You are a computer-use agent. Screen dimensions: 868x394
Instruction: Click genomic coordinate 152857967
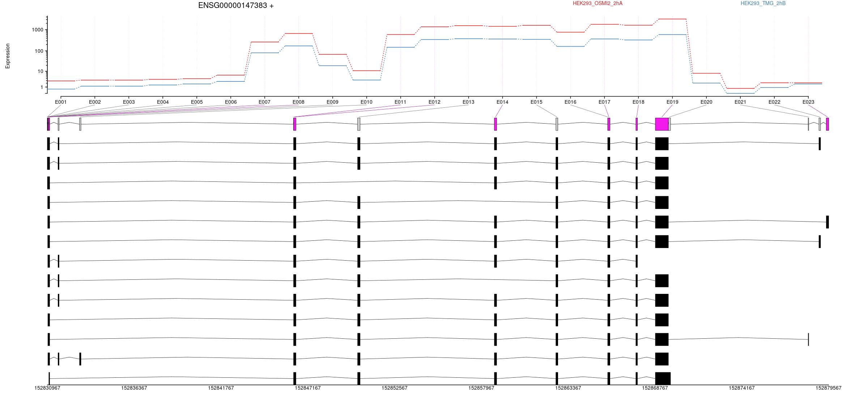point(481,388)
